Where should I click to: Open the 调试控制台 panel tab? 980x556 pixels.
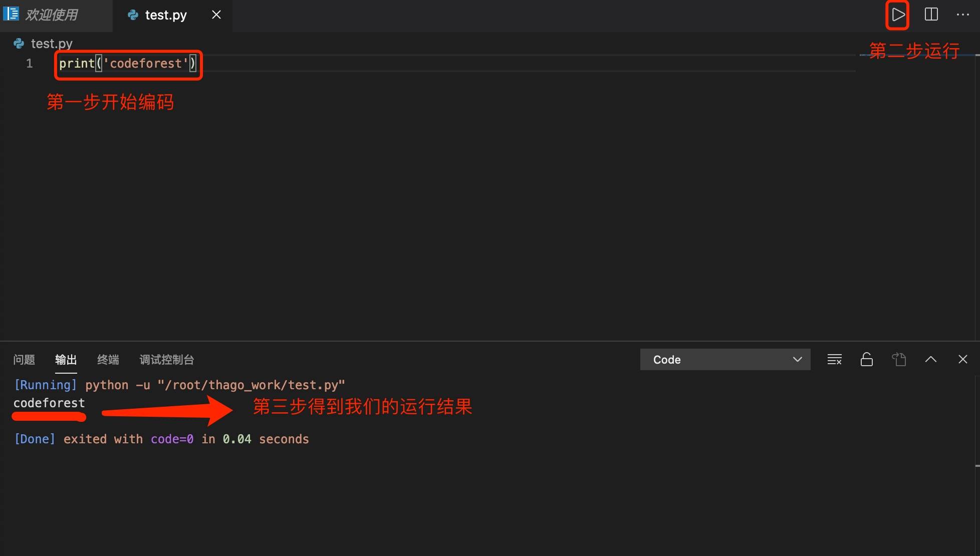(x=166, y=360)
